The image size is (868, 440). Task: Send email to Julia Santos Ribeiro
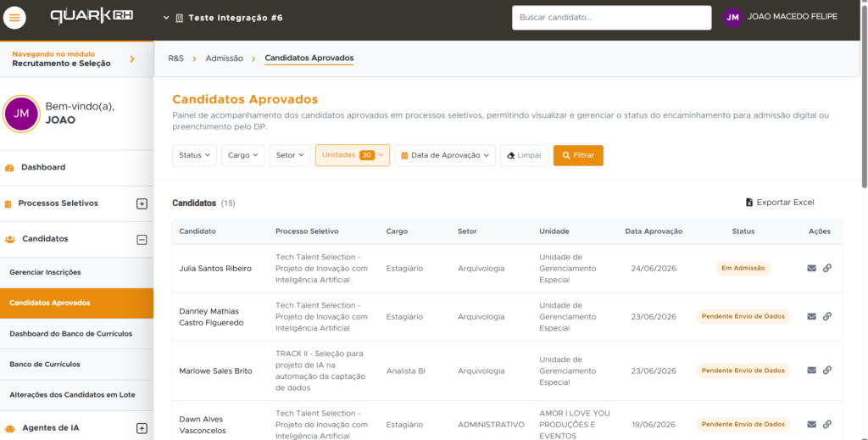tap(811, 269)
